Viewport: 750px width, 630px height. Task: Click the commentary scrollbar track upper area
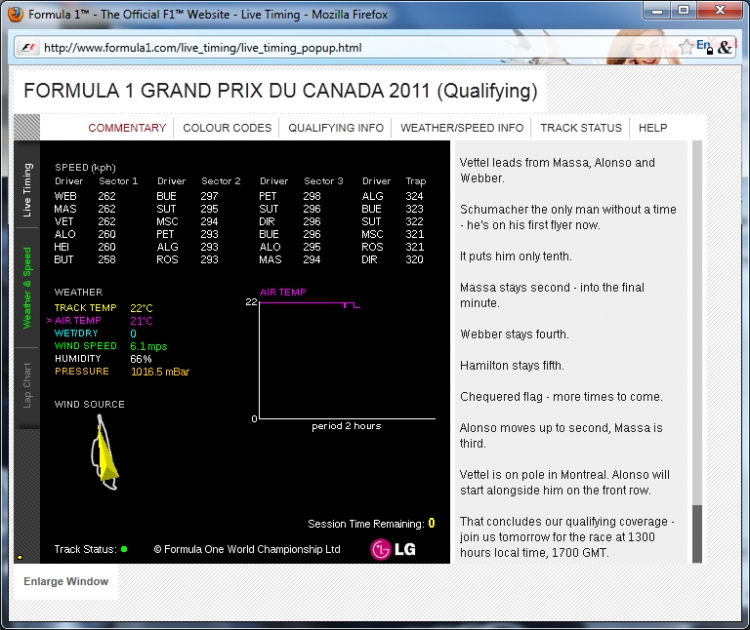pos(697,322)
